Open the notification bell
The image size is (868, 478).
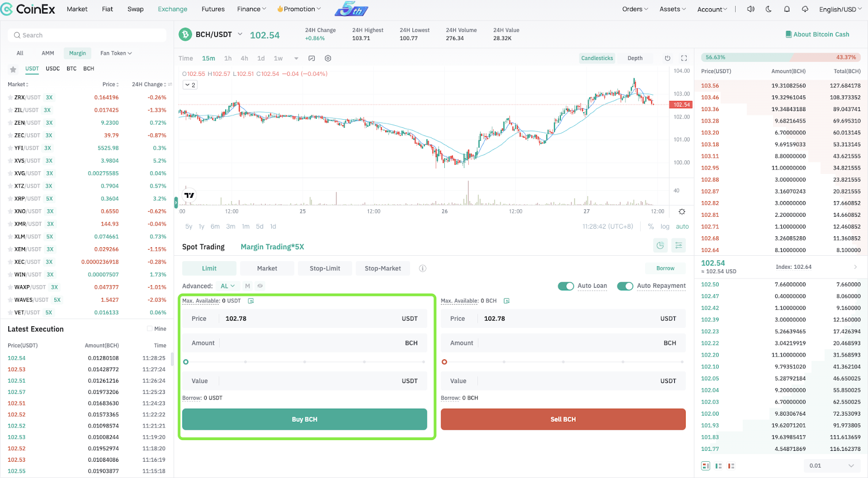[787, 9]
